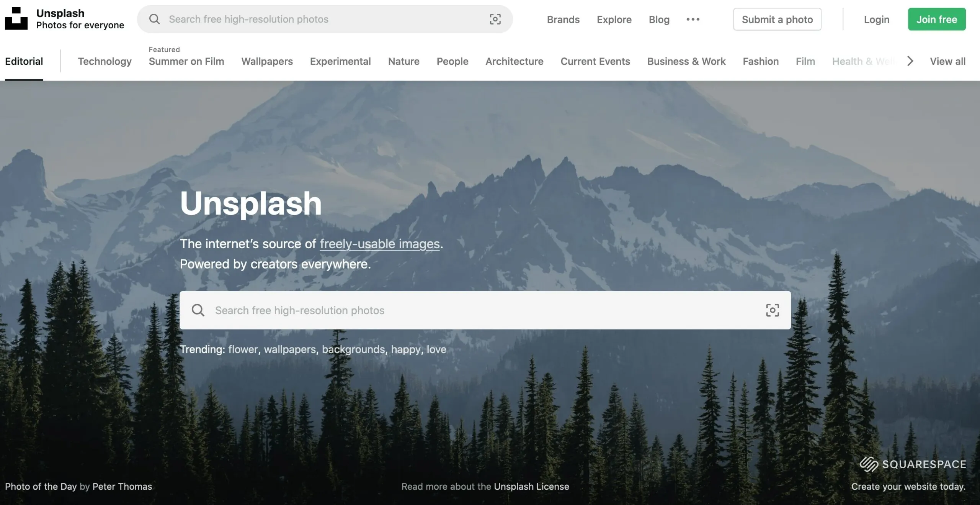Image resolution: width=980 pixels, height=505 pixels.
Task: Open the Business & Work topic
Action: coord(686,61)
